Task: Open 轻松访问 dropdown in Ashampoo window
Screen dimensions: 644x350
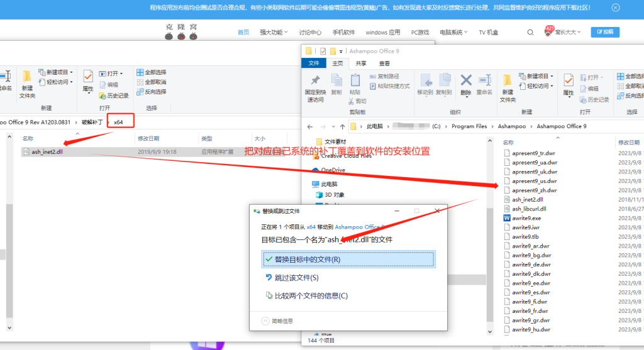Action: click(x=536, y=86)
